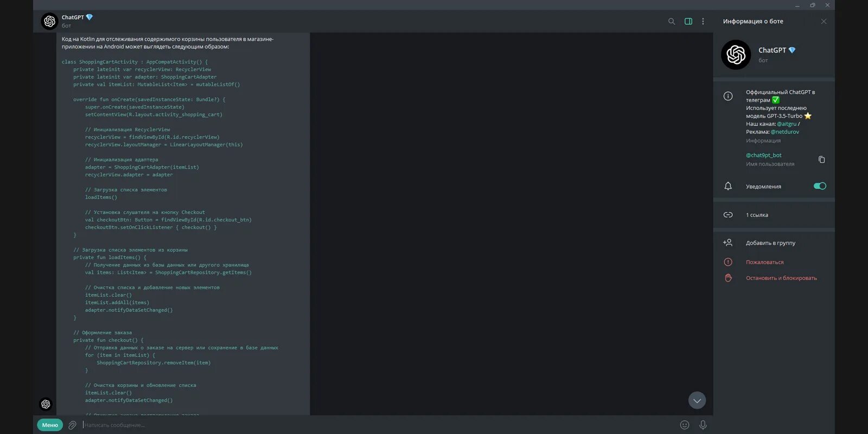Click the info circle icon in bot details
This screenshot has width=868, height=434.
point(728,96)
